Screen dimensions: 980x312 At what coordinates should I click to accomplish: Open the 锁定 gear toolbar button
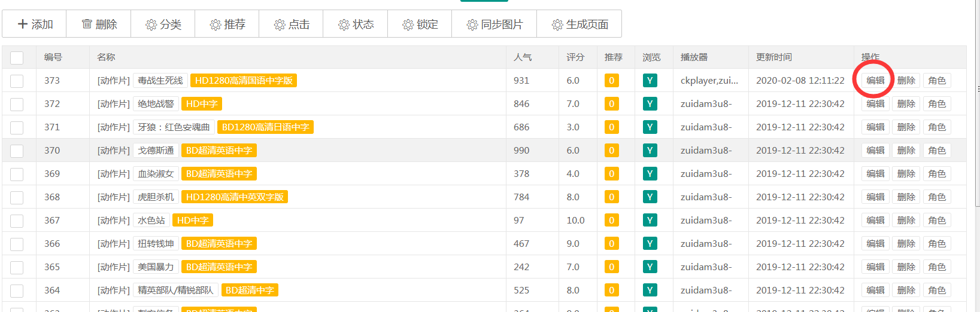[x=420, y=24]
